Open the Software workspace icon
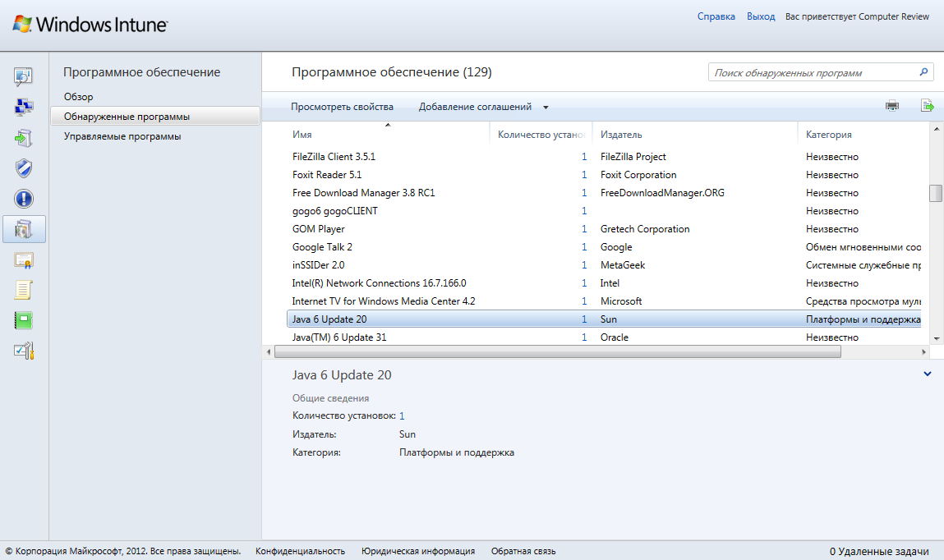 pos(24,229)
